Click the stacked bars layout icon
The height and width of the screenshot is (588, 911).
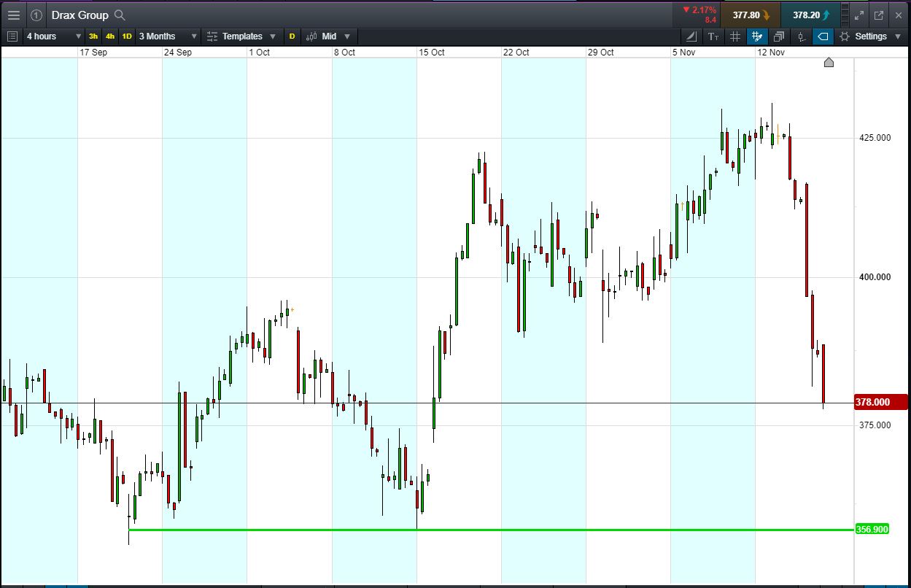(845, 15)
